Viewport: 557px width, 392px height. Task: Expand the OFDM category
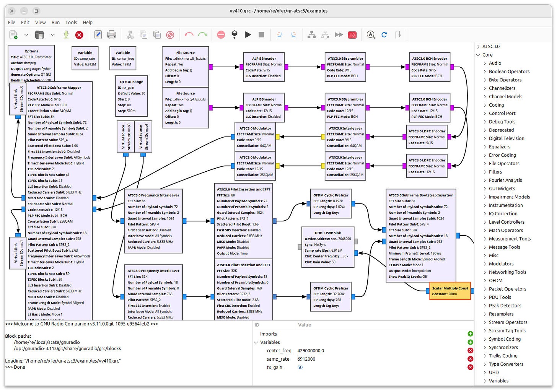pos(485,281)
